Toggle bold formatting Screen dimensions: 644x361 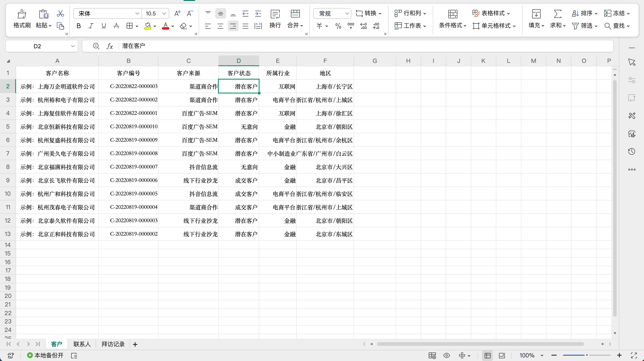(79, 26)
